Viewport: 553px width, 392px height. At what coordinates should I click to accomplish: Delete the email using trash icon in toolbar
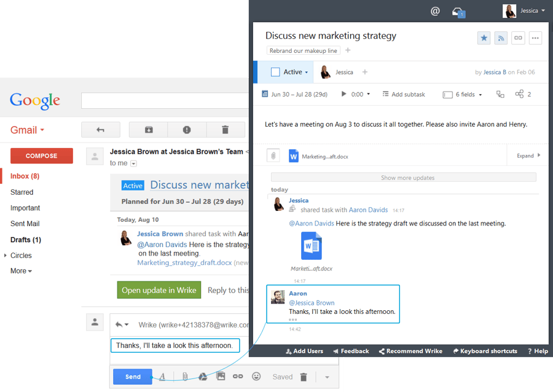click(226, 130)
